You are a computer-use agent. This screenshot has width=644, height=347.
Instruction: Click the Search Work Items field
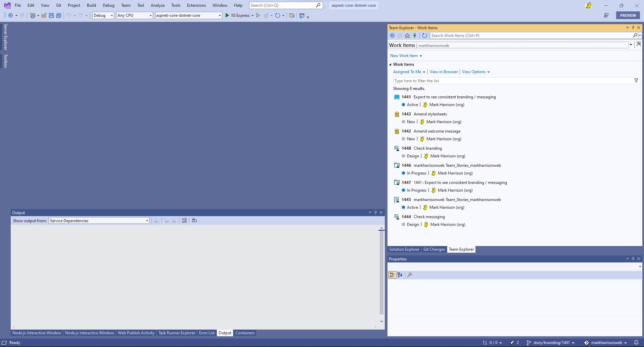click(531, 36)
